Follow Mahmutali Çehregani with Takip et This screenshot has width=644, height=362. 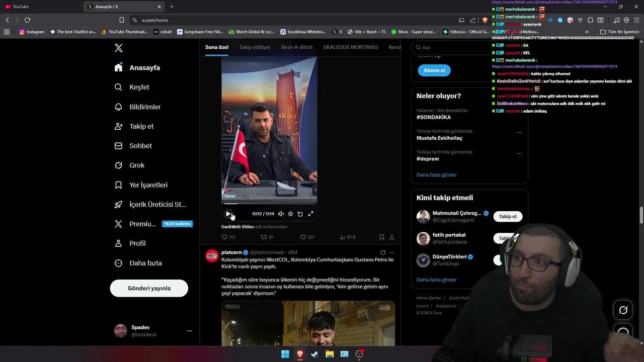tap(508, 216)
